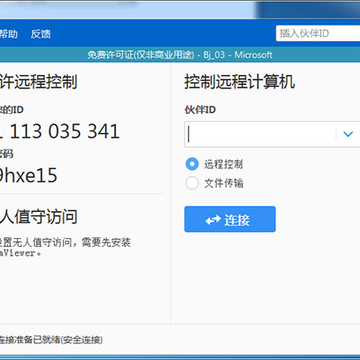Click the 需要先安装 notice text

coord(106,242)
